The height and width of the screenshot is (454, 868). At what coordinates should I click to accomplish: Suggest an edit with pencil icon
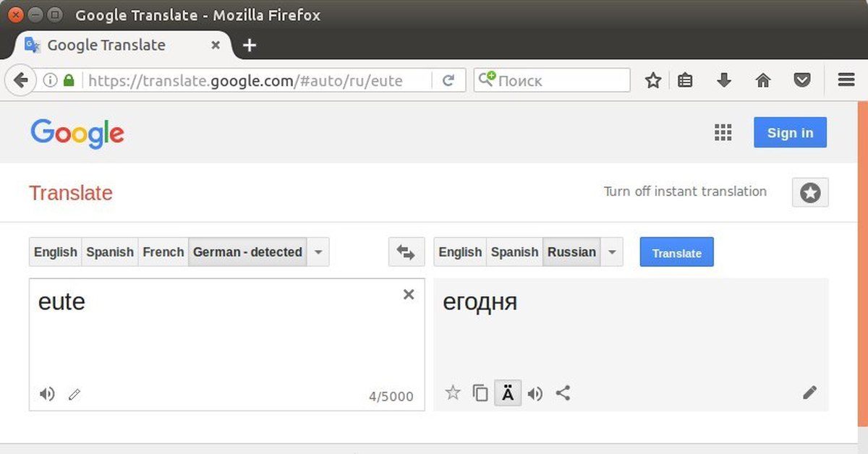tap(809, 393)
